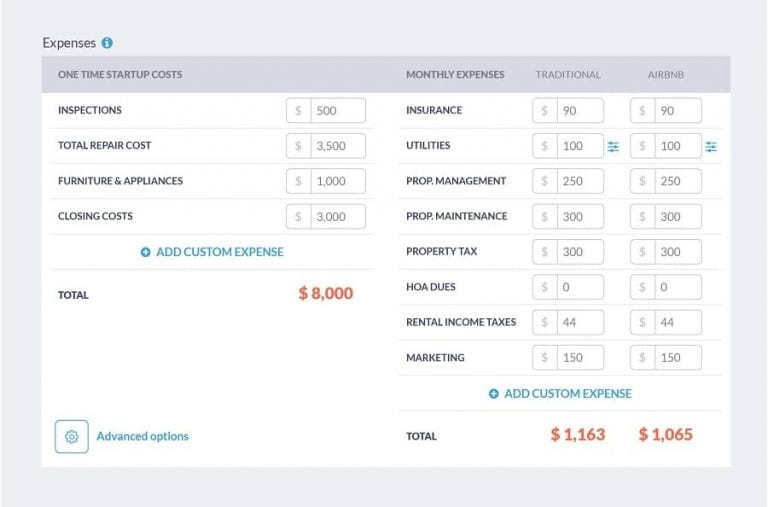Screen dimensions: 768x507
Task: Open the Advanced options gear icon
Action: pyautogui.click(x=71, y=437)
